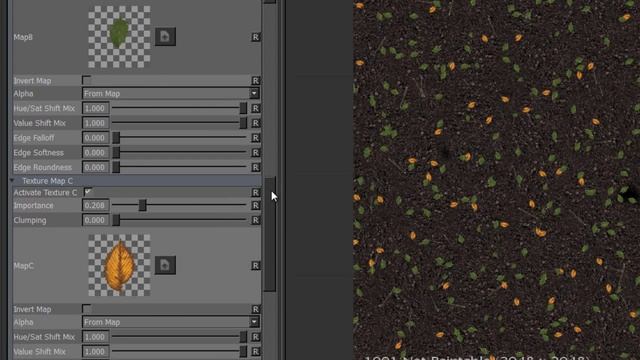The height and width of the screenshot is (360, 640).
Task: Click the properties panel vertical scrollbar thumb
Action: (x=270, y=234)
